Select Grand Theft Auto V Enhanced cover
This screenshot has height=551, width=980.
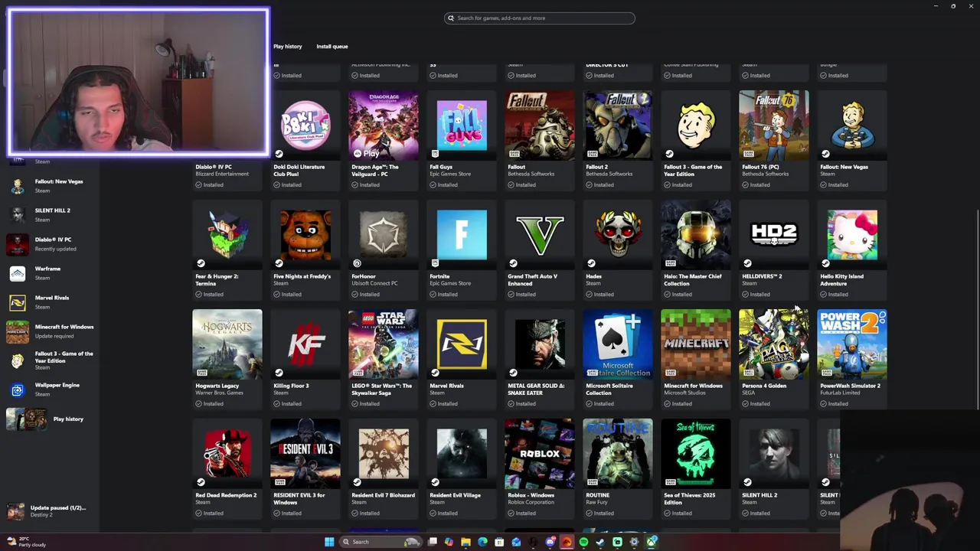point(540,235)
